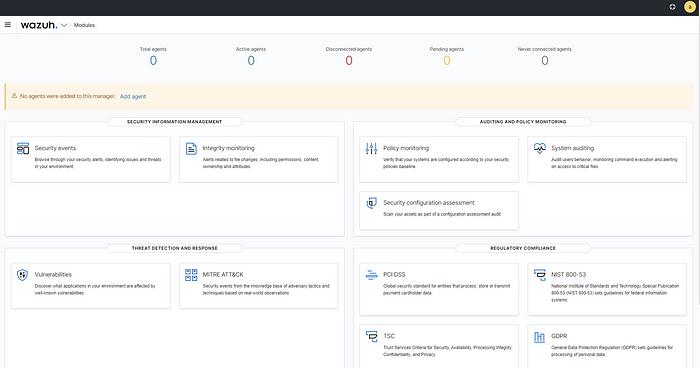The width and height of the screenshot is (700, 368).
Task: Click the Vulnerabilities shield icon
Action: pyautogui.click(x=22, y=275)
